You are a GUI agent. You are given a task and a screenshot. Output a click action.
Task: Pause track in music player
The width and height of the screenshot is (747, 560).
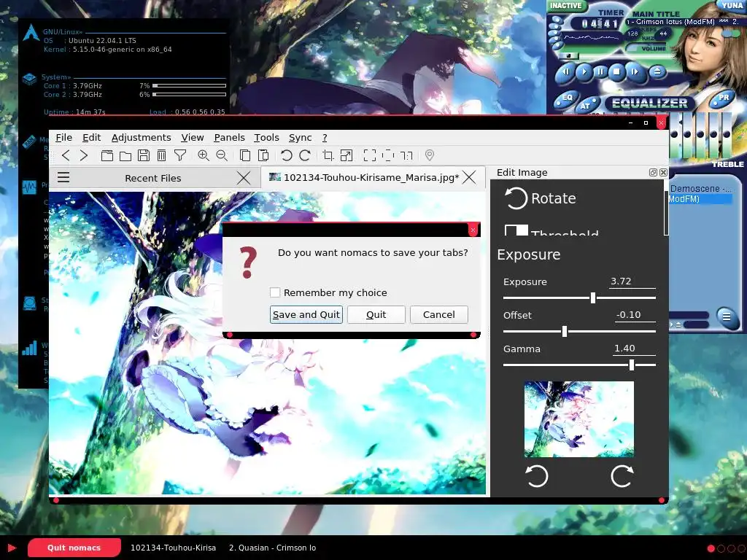[600, 72]
